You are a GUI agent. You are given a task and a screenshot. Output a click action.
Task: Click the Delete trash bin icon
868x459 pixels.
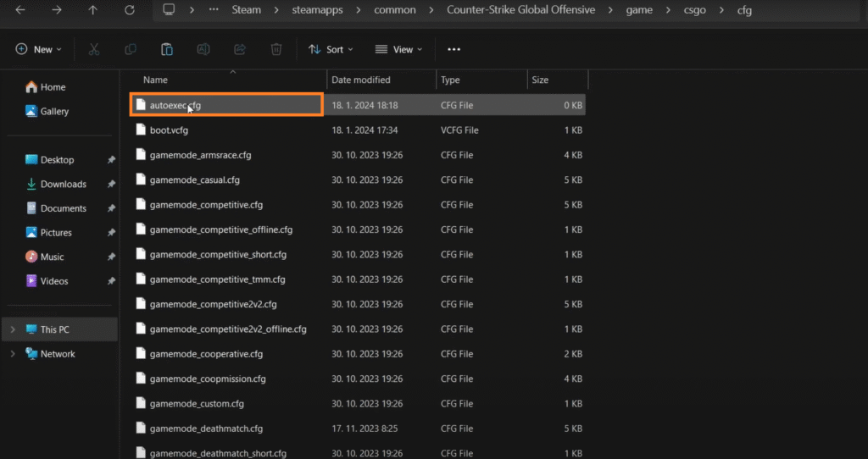point(276,49)
